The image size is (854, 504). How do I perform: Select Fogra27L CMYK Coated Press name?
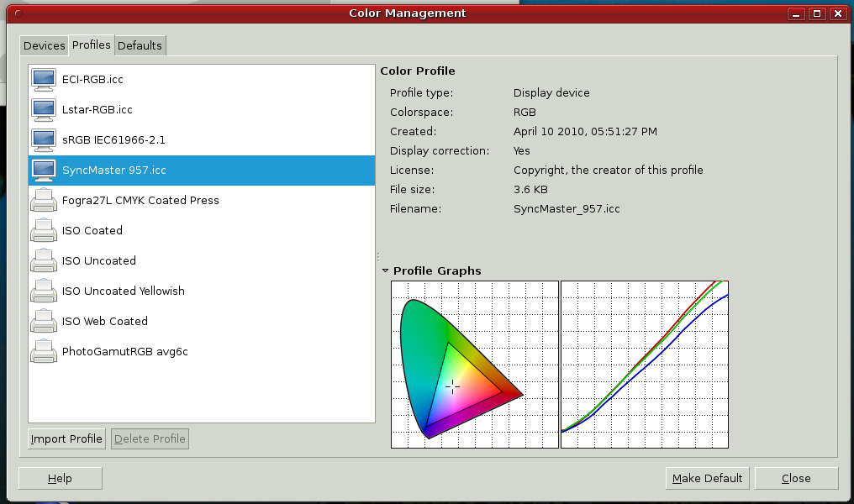(140, 200)
